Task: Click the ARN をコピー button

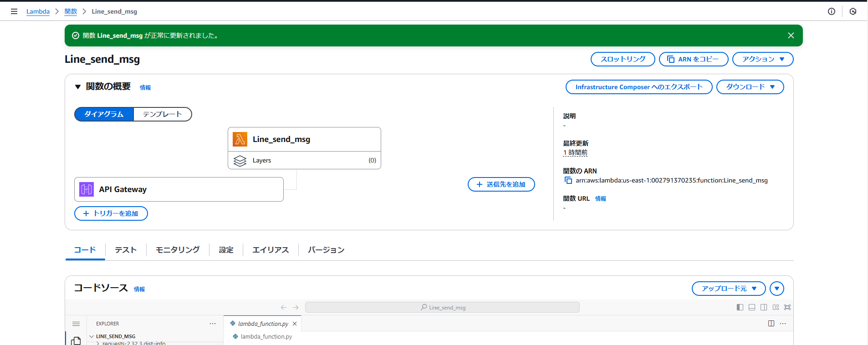Action: [x=694, y=59]
